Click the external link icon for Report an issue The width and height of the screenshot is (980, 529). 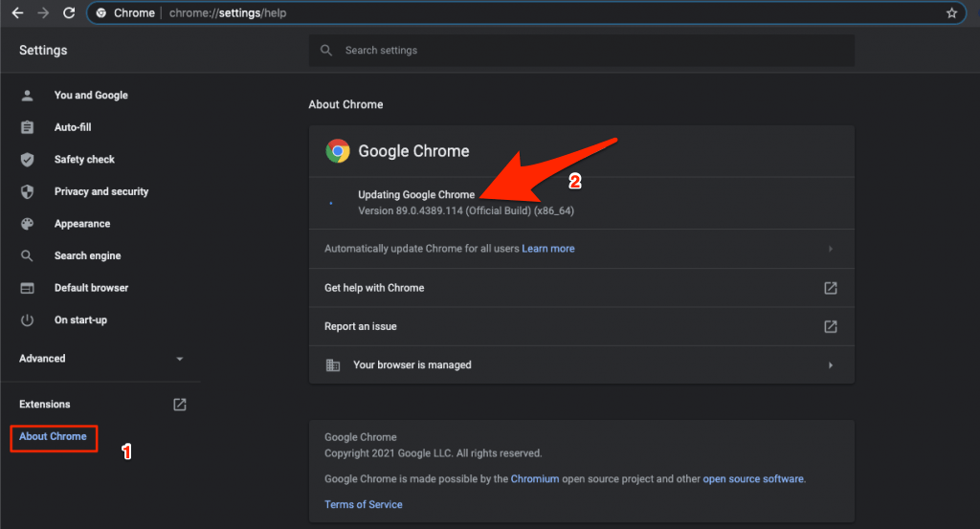pos(830,326)
